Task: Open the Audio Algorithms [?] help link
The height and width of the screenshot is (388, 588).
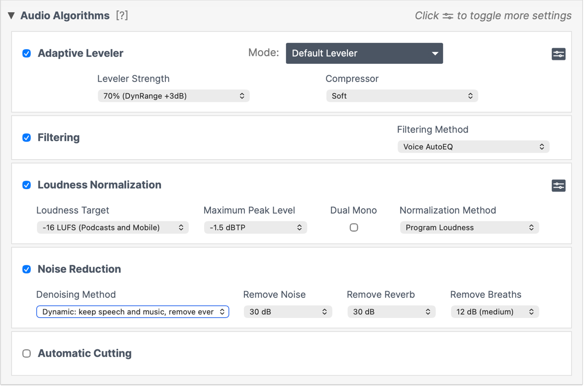Action: [122, 16]
